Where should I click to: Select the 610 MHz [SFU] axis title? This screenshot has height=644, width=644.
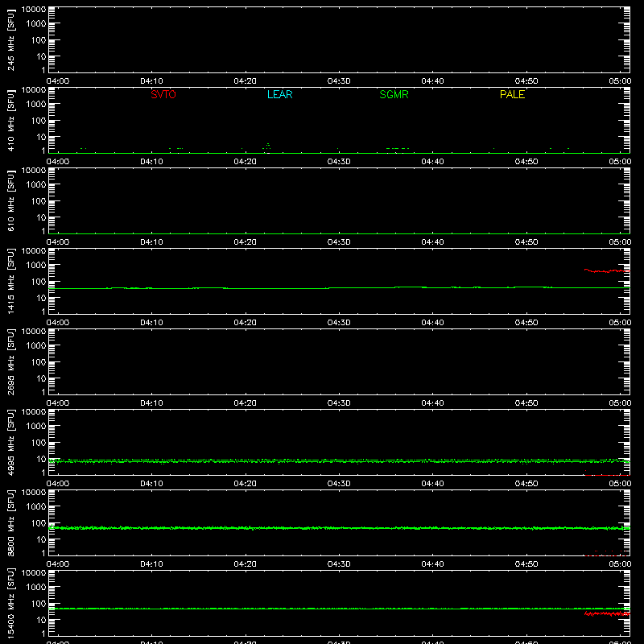pos(10,200)
